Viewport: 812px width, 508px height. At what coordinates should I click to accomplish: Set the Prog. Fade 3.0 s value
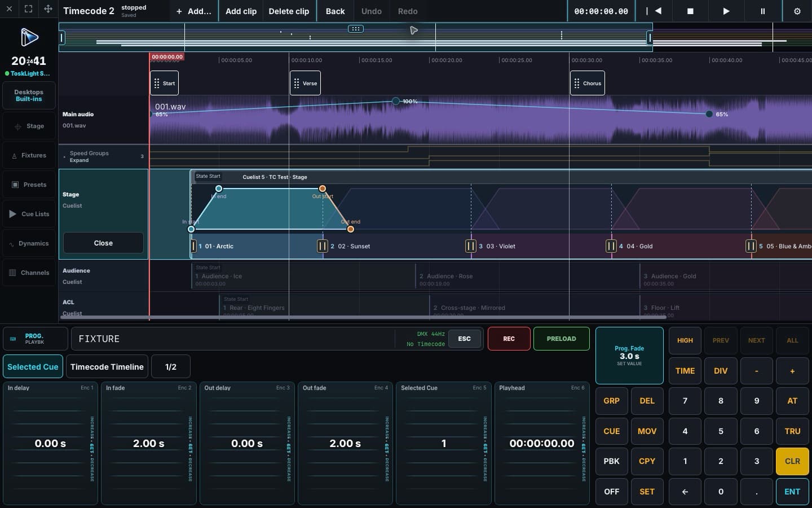pyautogui.click(x=629, y=356)
